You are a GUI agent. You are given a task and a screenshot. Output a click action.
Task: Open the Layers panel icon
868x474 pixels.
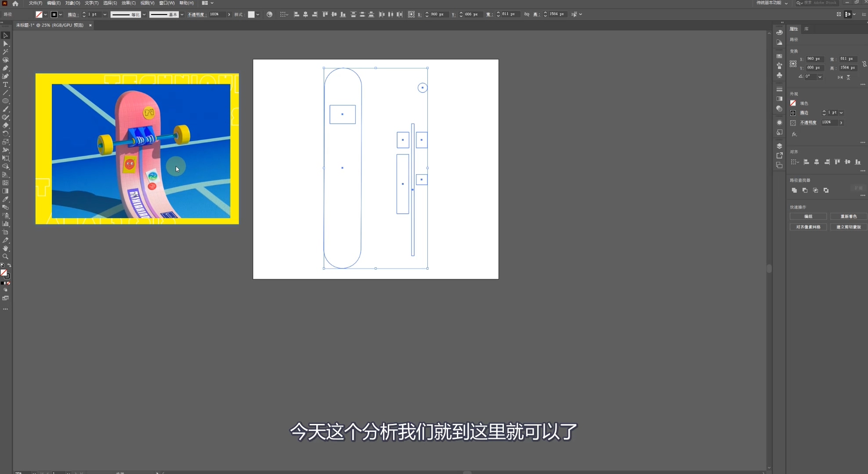point(779,146)
